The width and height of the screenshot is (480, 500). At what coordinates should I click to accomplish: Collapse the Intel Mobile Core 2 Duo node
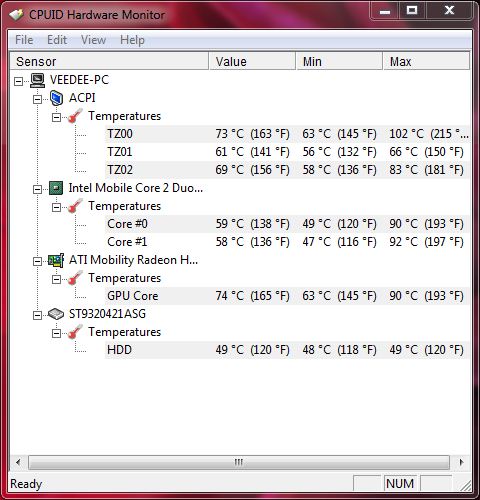[37, 189]
